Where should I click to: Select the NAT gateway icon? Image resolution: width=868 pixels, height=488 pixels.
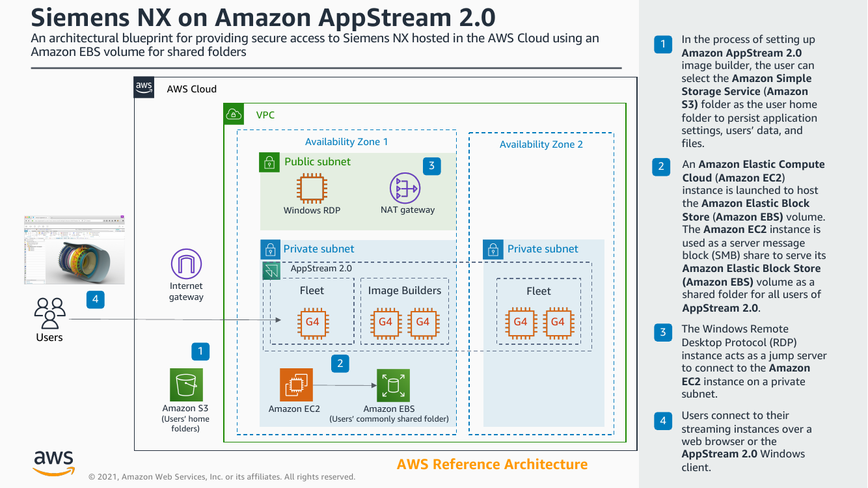[405, 189]
